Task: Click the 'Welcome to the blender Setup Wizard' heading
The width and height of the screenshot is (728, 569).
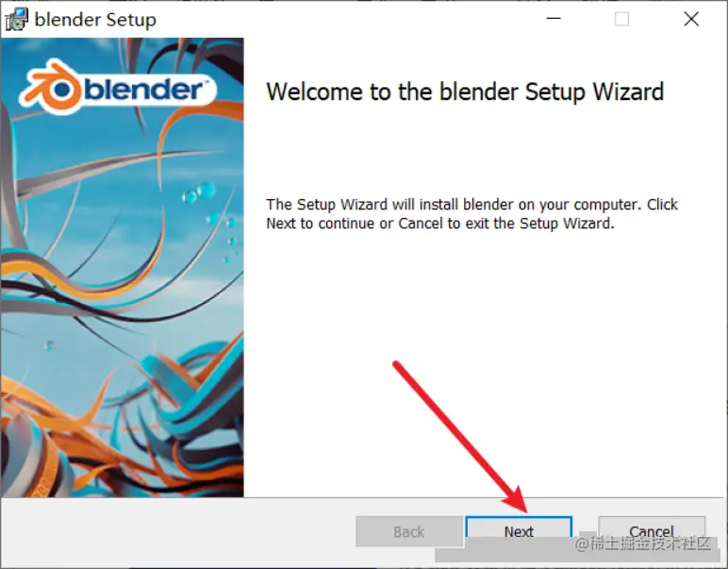Action: click(x=465, y=92)
